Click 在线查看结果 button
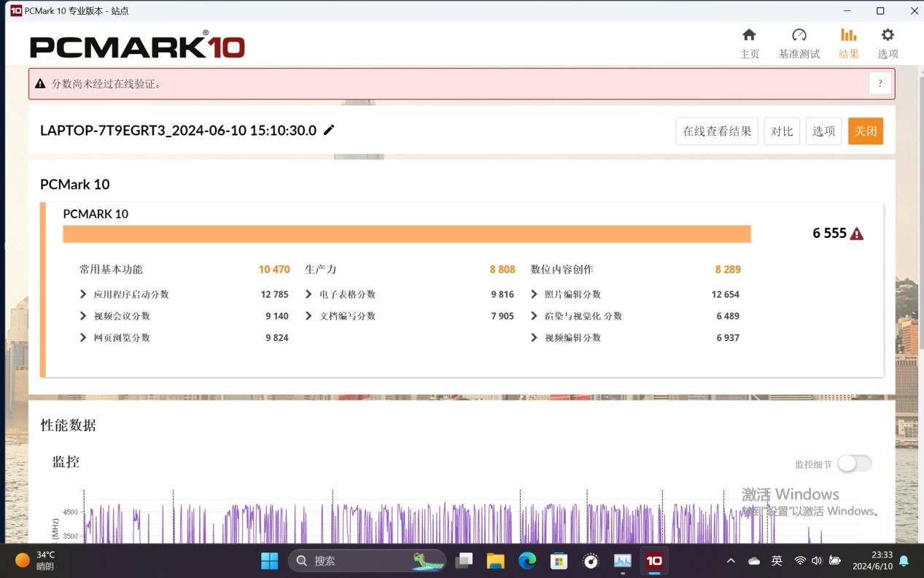Image resolution: width=924 pixels, height=578 pixels. (x=717, y=131)
